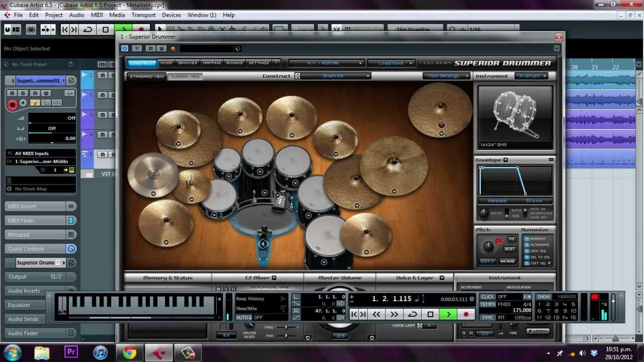Mute the track via inspector M button
644x362 pixels.
pyautogui.click(x=12, y=93)
